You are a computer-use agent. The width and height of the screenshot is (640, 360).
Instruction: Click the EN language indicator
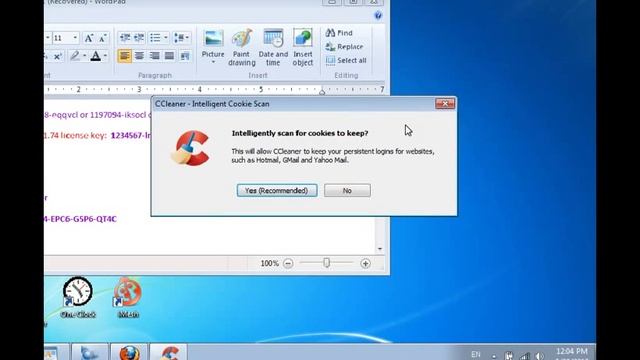click(476, 354)
